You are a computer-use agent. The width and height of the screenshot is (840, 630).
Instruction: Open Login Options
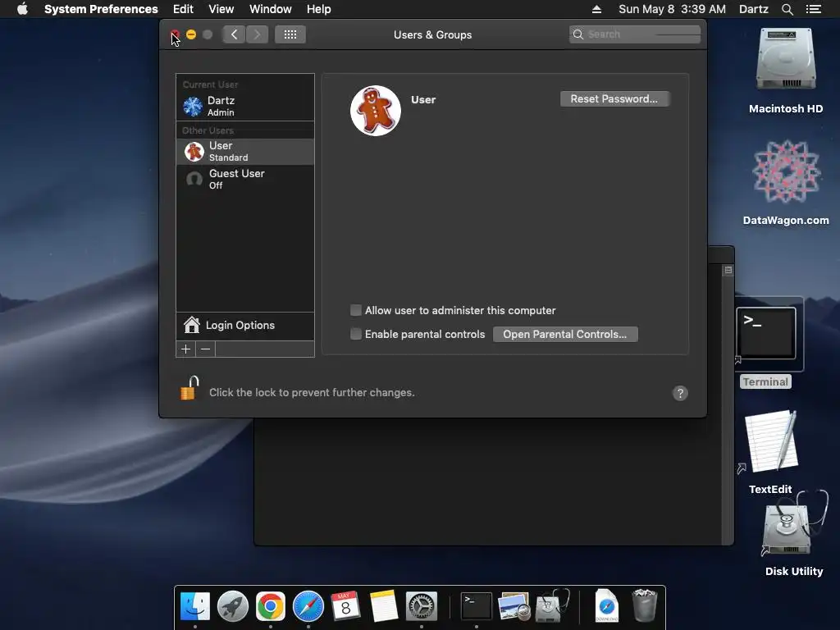point(245,326)
